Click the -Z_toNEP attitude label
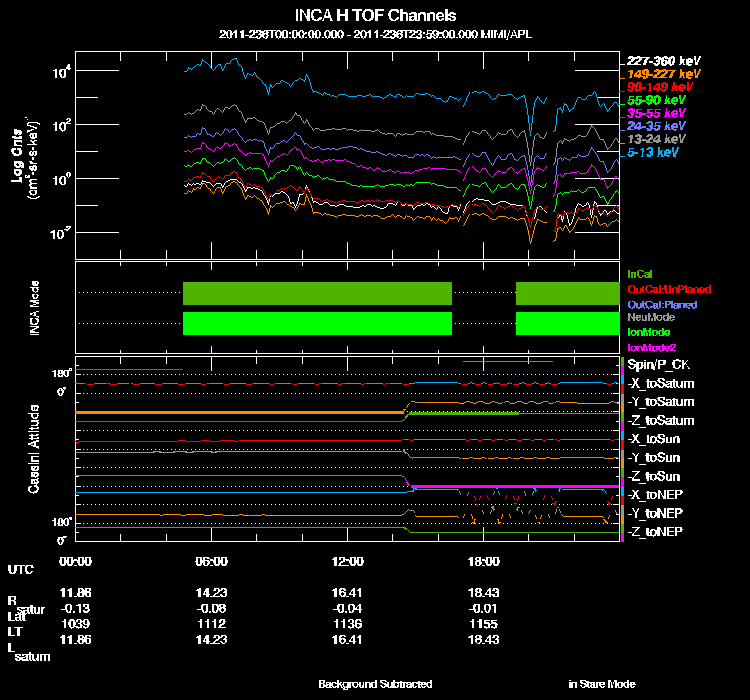 655,532
